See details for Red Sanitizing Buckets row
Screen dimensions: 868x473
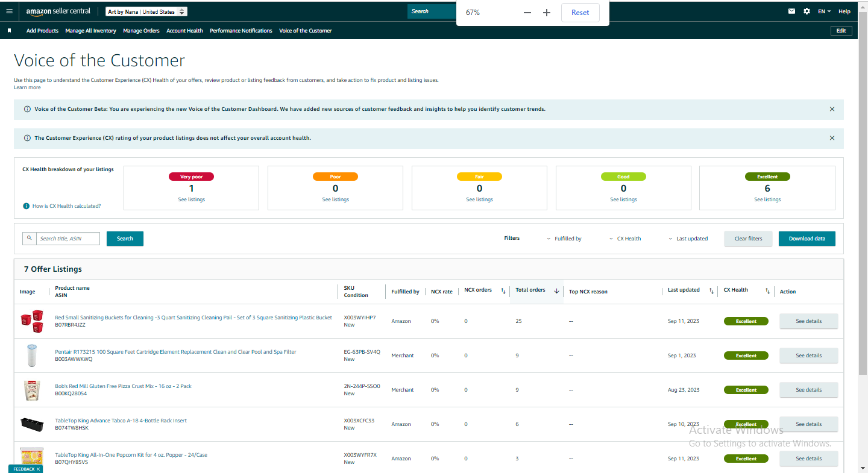pos(808,321)
